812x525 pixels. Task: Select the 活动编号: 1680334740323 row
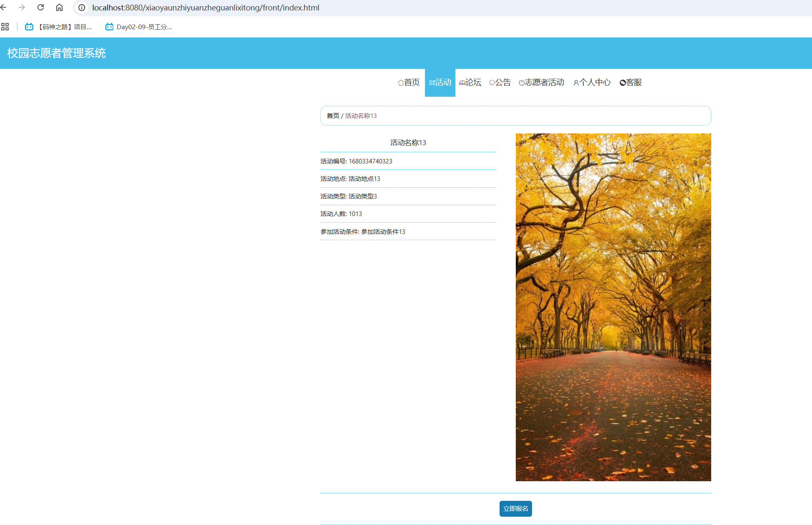pyautogui.click(x=408, y=161)
